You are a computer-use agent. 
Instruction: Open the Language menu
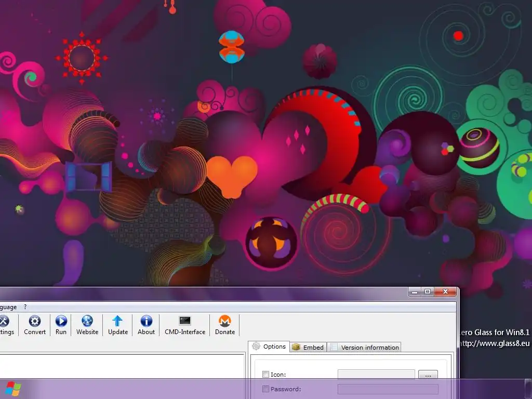coord(8,307)
